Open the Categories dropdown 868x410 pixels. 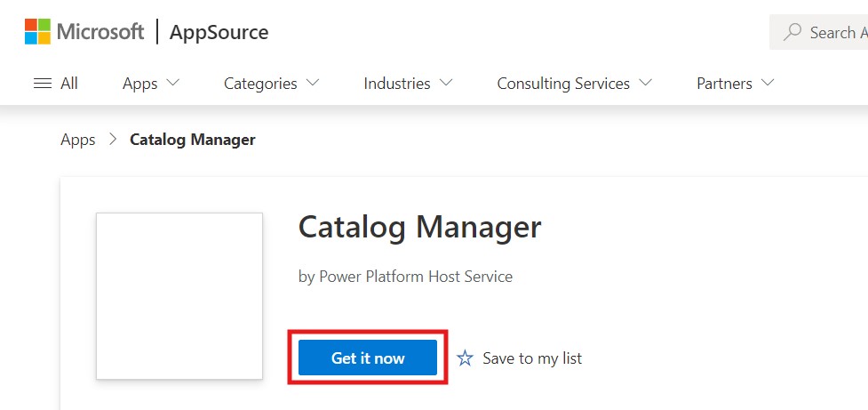click(x=271, y=84)
